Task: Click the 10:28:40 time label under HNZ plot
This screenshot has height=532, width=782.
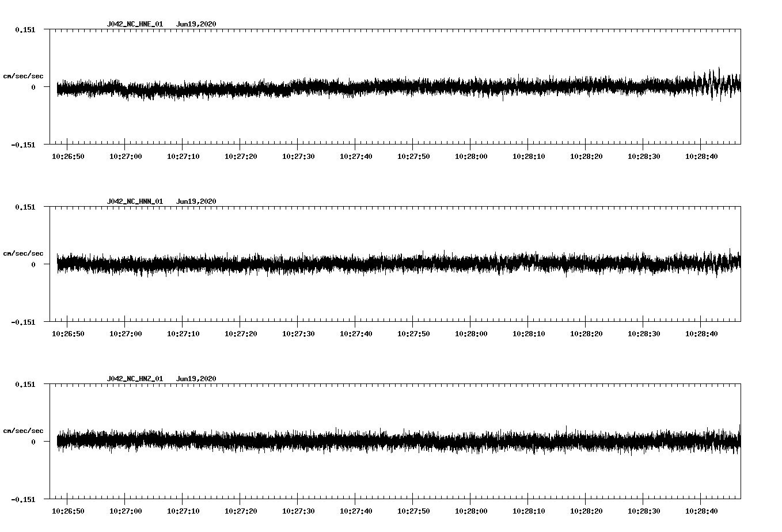Action: (701, 511)
